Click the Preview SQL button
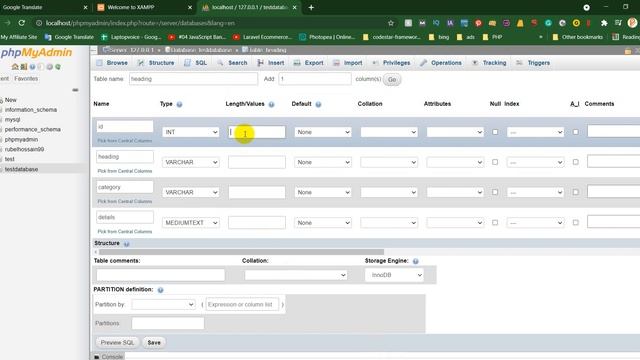Viewport: 640px width, 360px height. 117,343
